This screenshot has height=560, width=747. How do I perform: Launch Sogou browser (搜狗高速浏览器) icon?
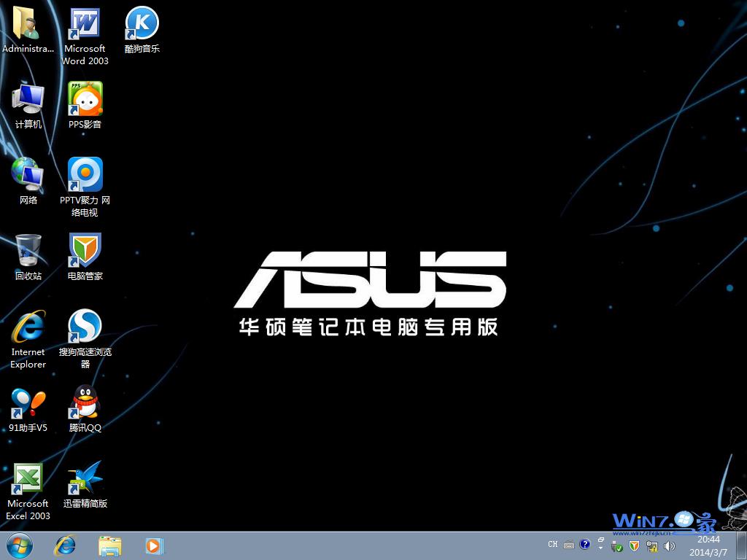click(x=85, y=327)
